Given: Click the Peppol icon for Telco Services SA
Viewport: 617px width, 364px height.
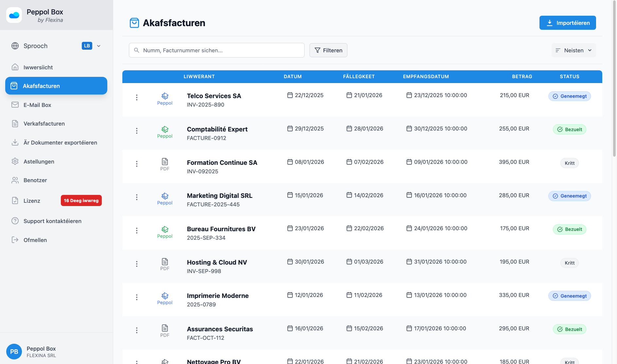Looking at the screenshot, I should 165,96.
